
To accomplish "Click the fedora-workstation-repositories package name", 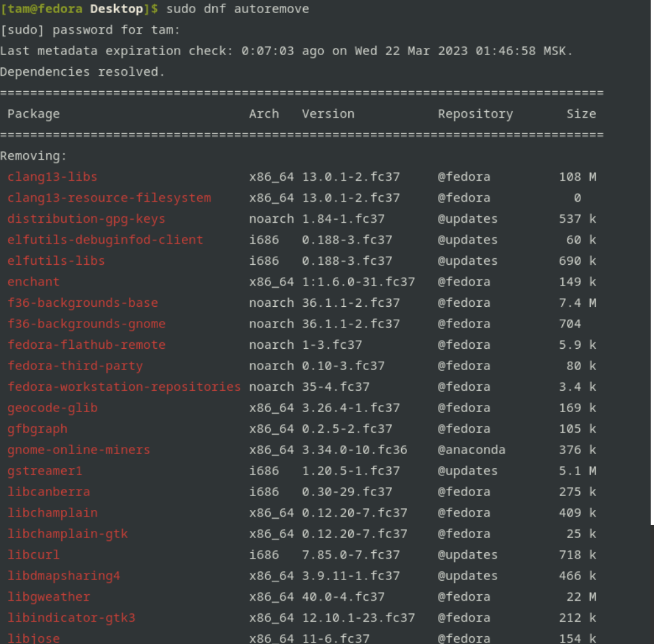I will click(x=124, y=387).
